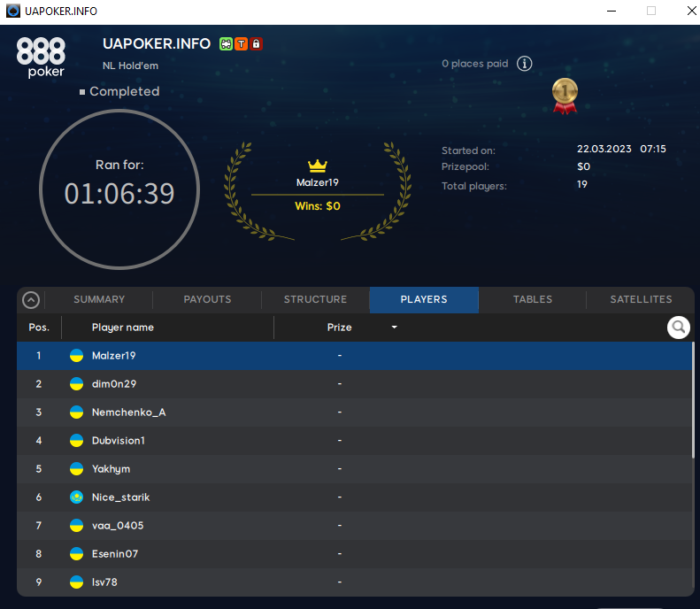Select the PLAYERS tab
This screenshot has height=609, width=700.
point(424,299)
